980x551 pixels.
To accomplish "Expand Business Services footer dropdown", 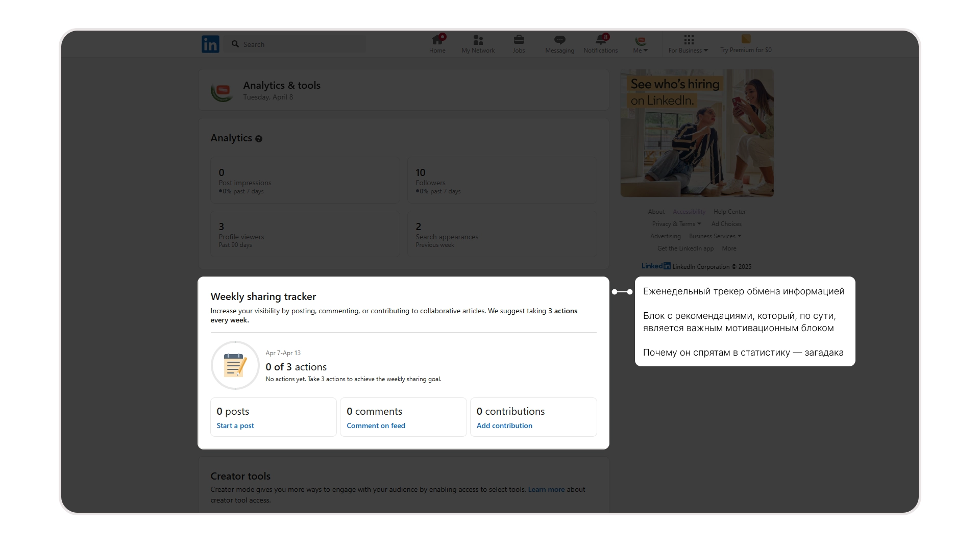I will (x=715, y=236).
